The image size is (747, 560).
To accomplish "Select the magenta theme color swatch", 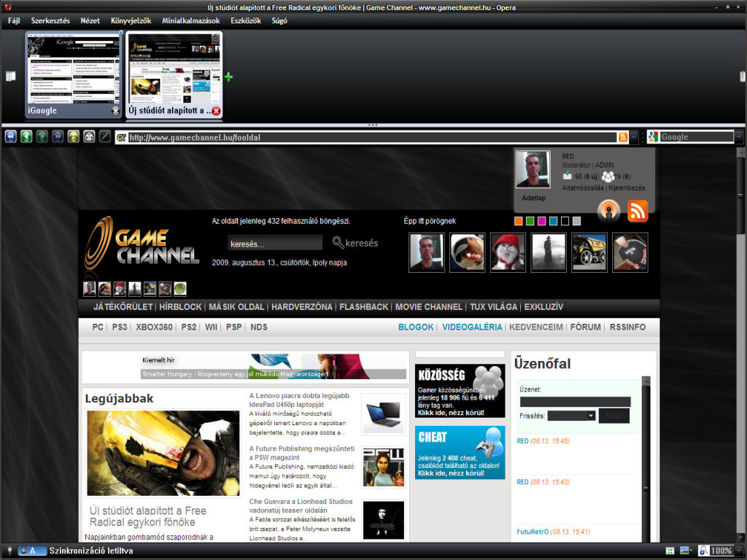I will [x=541, y=221].
